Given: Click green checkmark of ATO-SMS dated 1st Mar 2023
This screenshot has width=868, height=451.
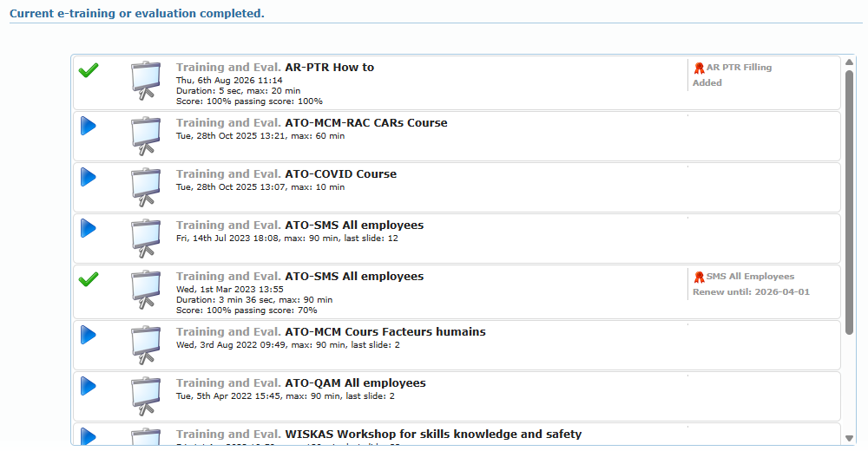Looking at the screenshot, I should 89,279.
